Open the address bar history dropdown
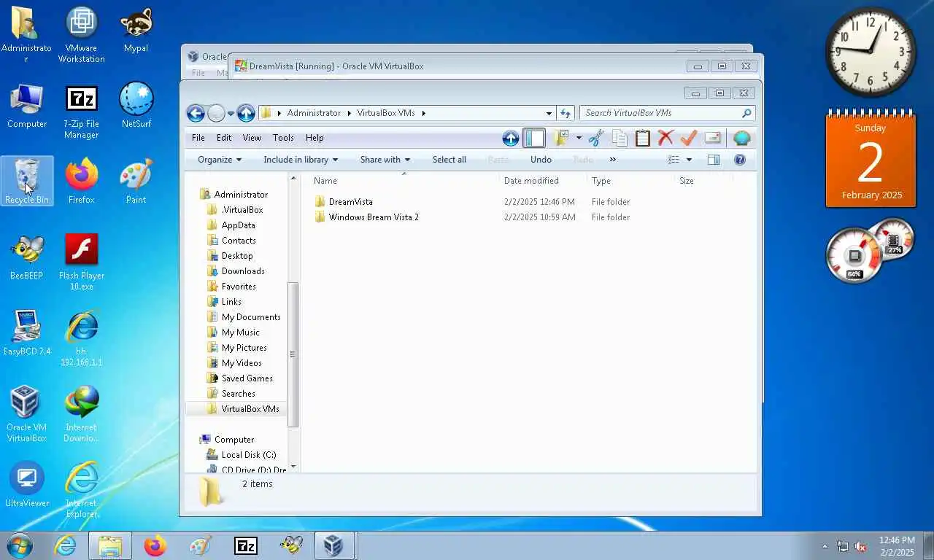The height and width of the screenshot is (560, 934). pos(549,113)
